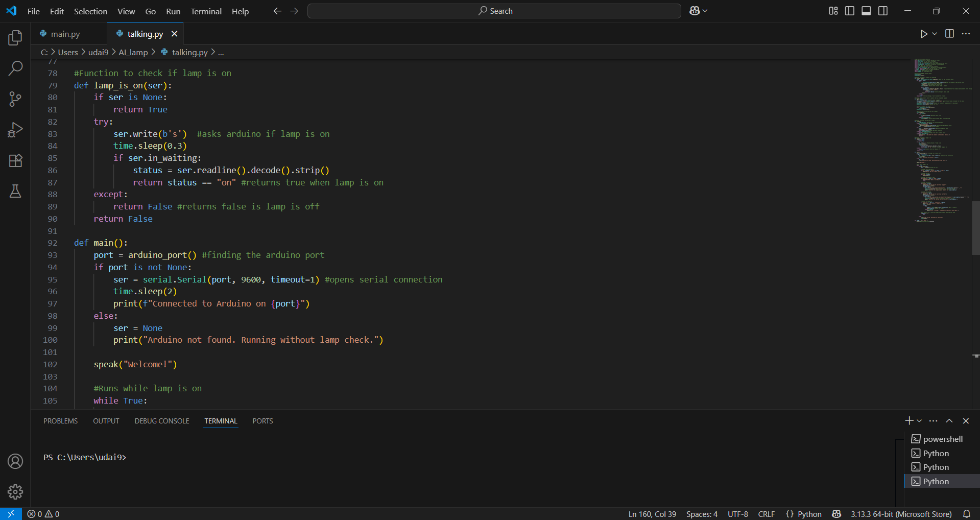Open notifications bell in status bar
This screenshot has width=980, height=520.
(967, 514)
